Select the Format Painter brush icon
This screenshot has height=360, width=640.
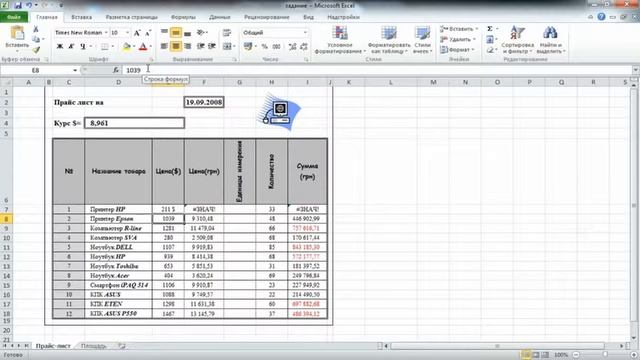[x=36, y=50]
